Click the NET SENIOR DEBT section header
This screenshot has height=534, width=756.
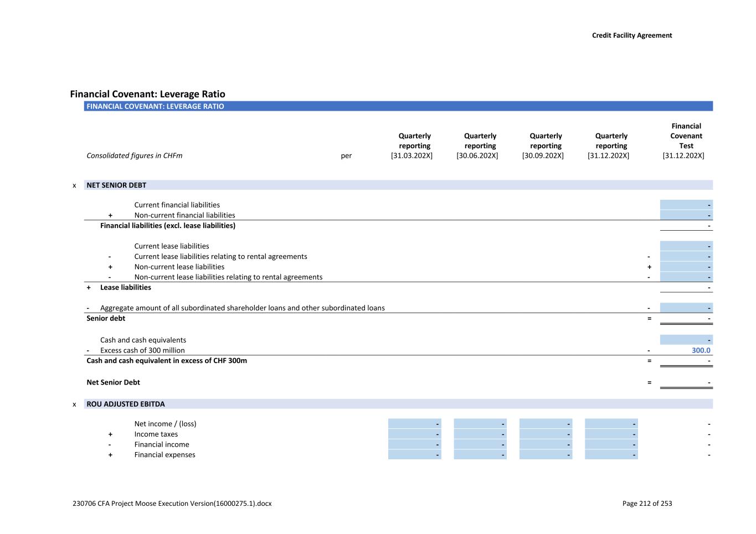click(x=116, y=185)
